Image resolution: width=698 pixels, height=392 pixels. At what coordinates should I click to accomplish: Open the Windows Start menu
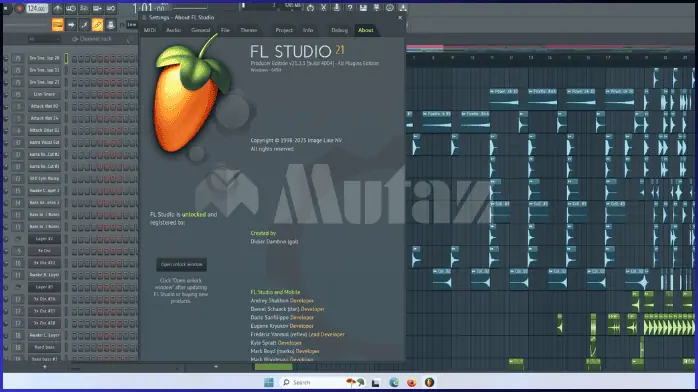coord(269,382)
